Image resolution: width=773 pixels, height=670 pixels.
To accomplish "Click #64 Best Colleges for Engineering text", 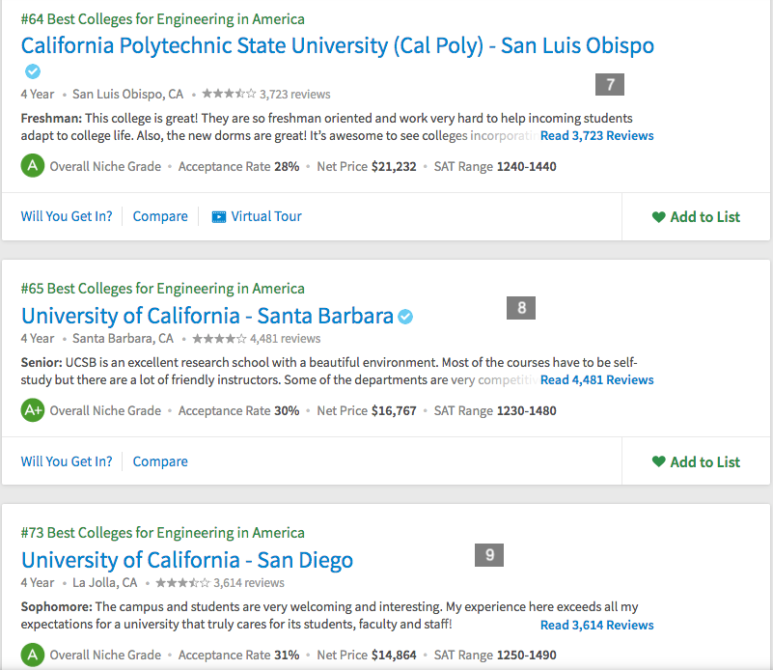I will click(x=163, y=19).
